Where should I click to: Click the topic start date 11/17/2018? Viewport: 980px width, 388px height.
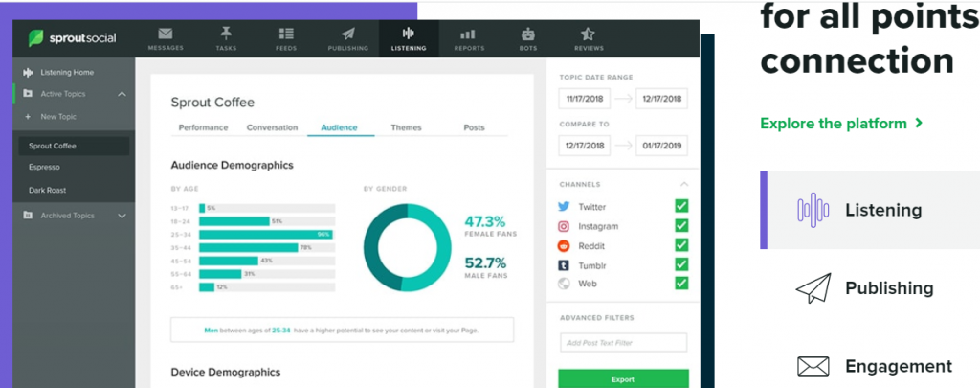[x=586, y=99]
